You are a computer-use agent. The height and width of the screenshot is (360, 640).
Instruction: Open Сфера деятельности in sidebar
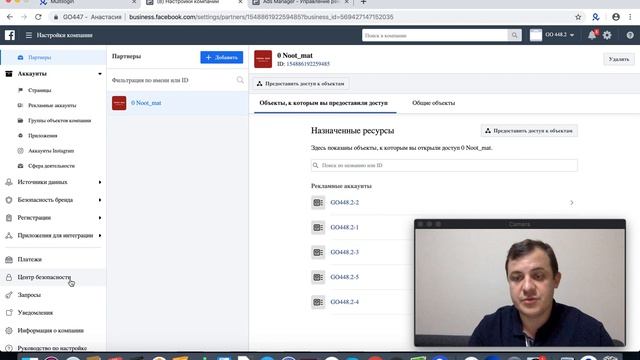click(x=51, y=166)
